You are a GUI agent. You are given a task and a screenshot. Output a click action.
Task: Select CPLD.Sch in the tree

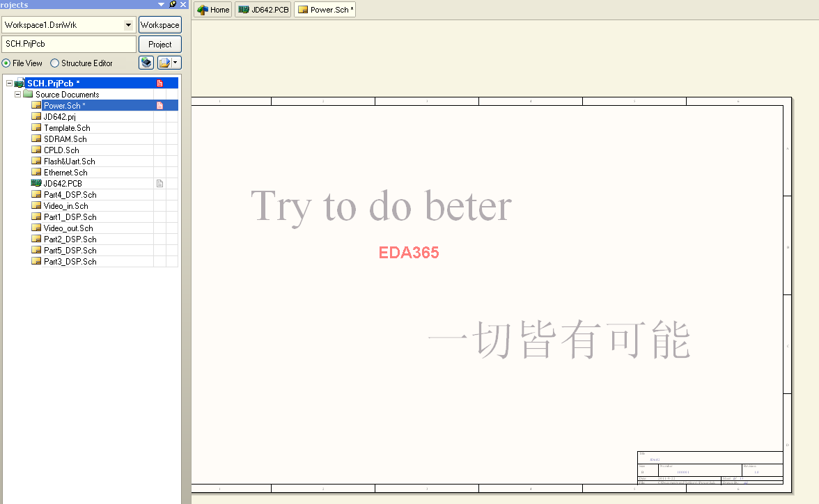point(61,150)
